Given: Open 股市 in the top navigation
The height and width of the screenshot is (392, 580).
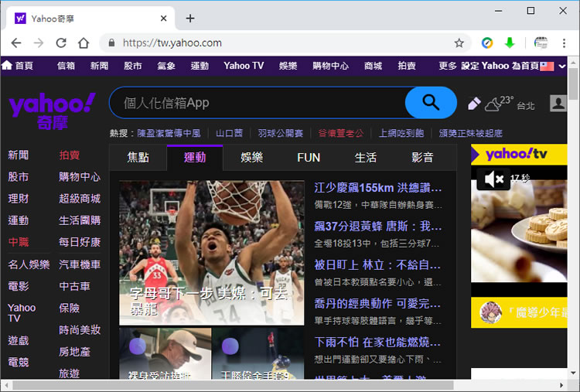Looking at the screenshot, I should click(x=133, y=66).
